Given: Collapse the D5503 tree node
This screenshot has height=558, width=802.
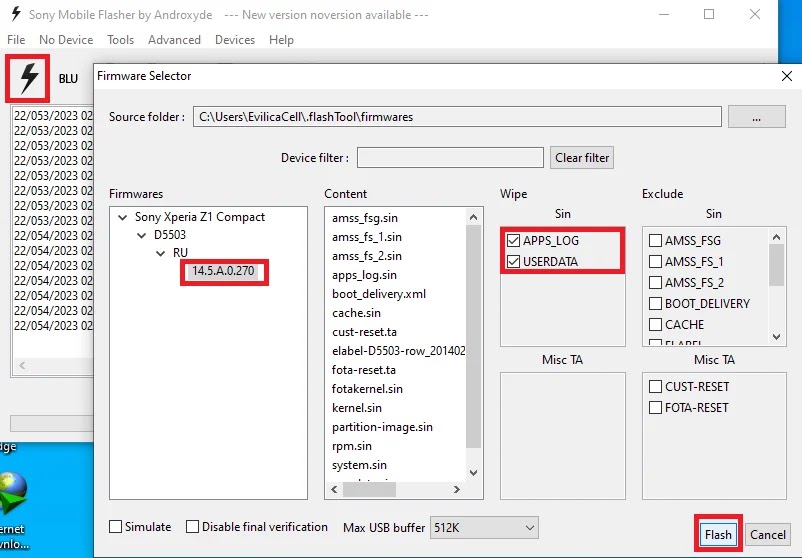Looking at the screenshot, I should click(x=141, y=235).
